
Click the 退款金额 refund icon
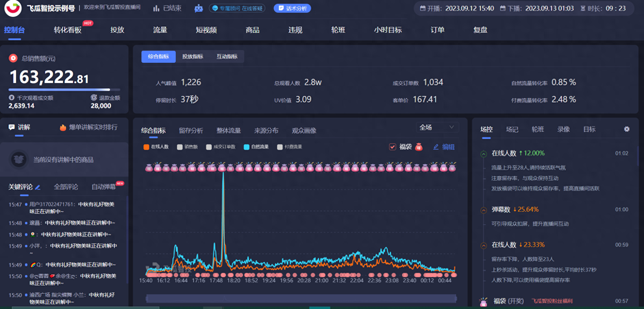[94, 98]
